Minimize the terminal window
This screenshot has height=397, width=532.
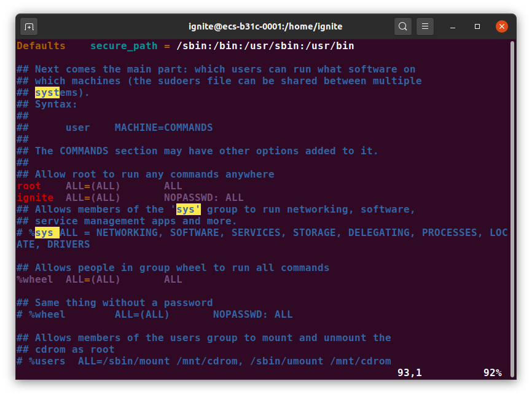[453, 26]
